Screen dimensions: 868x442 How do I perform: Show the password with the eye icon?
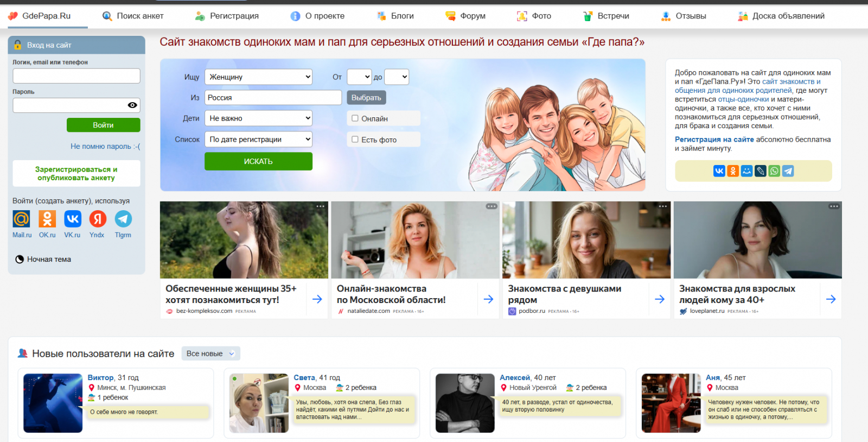(x=132, y=105)
